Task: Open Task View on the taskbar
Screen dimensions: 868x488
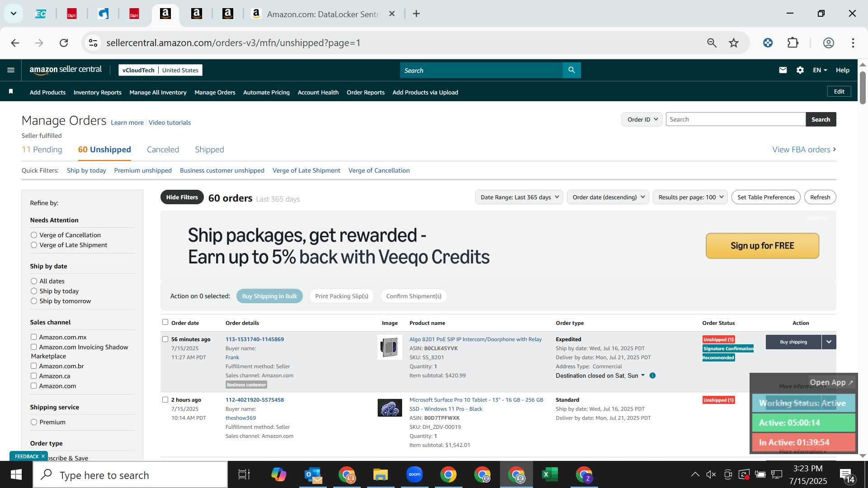Action: [x=244, y=474]
